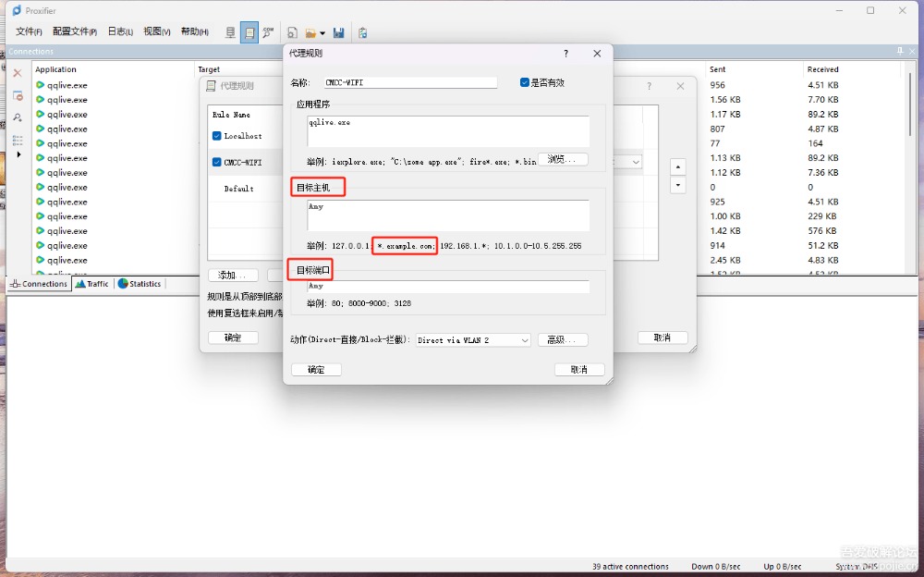
Task: Click the 浏览... browse button
Action: point(563,159)
